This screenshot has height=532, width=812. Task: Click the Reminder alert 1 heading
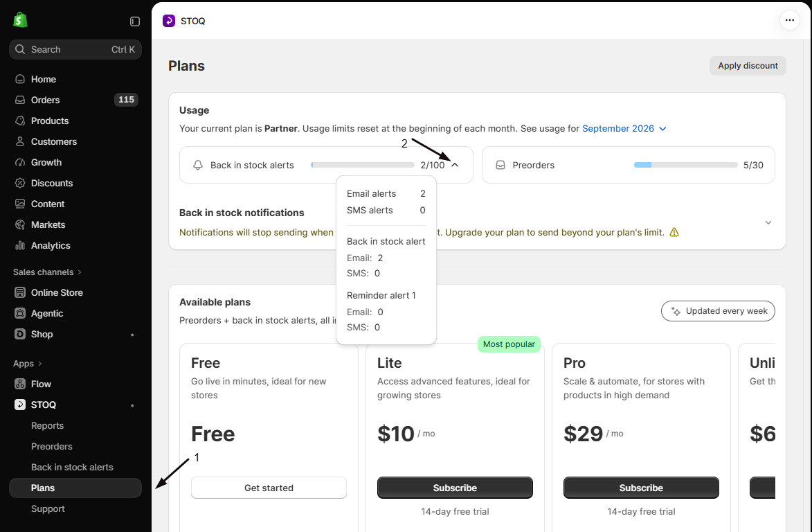pos(381,295)
